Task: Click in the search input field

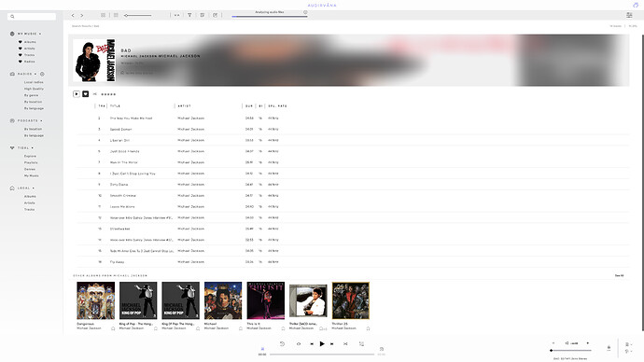Action: click(x=32, y=17)
